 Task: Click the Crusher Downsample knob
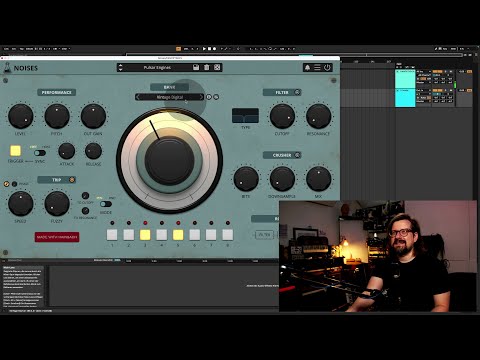282,179
